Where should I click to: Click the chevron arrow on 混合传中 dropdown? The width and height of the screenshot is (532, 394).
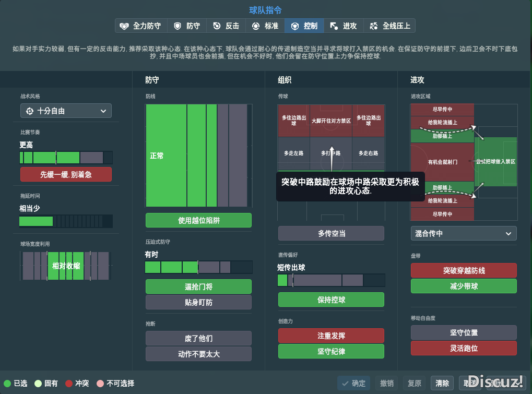click(x=509, y=234)
